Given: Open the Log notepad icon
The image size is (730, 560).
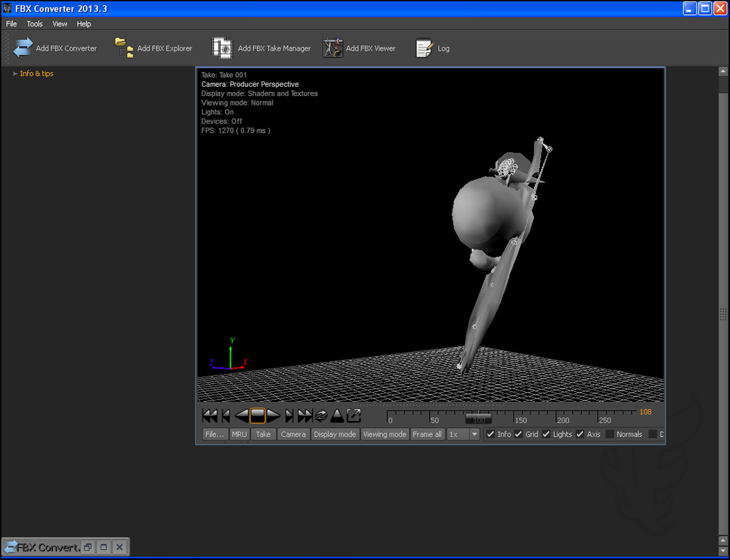Looking at the screenshot, I should [423, 48].
